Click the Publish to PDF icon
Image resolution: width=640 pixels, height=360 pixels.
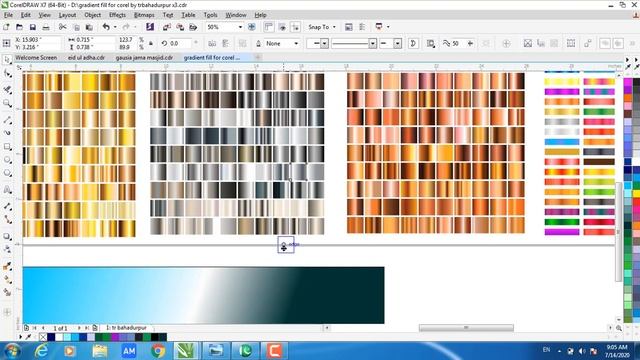click(x=193, y=27)
